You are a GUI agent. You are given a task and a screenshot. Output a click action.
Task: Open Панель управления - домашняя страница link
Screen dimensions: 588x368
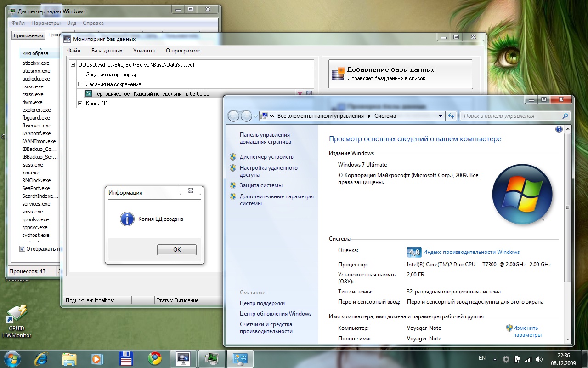266,138
